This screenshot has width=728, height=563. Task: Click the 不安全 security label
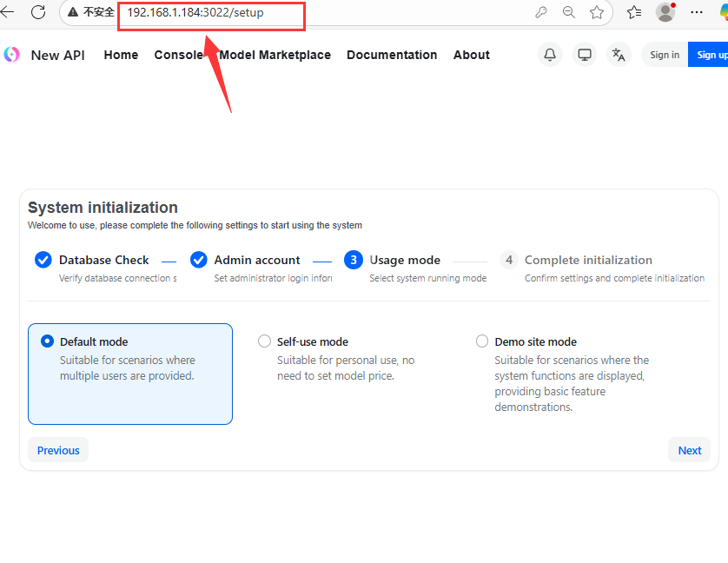(98, 12)
